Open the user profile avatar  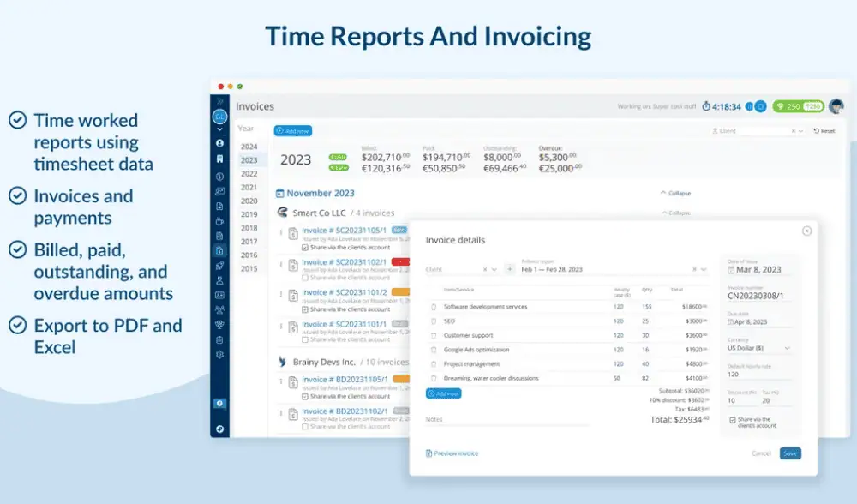tap(836, 106)
